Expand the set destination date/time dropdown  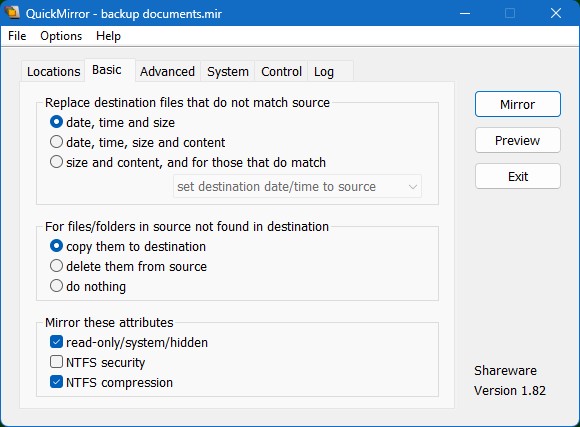tap(297, 186)
